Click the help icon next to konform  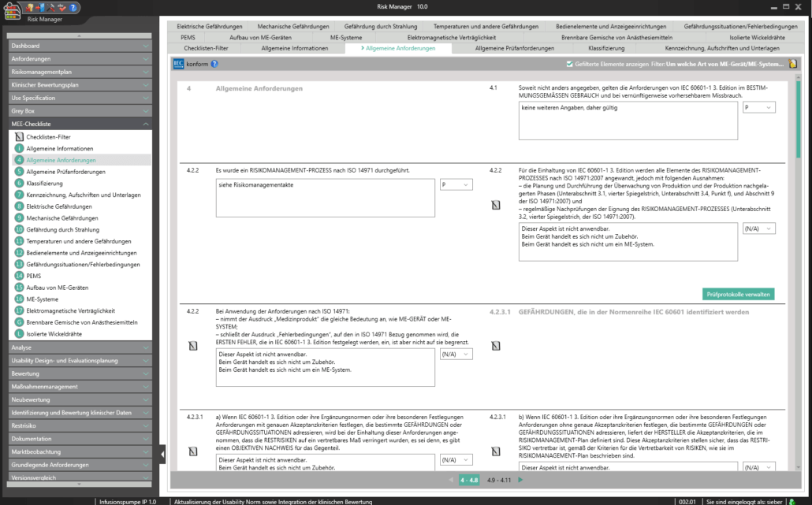tap(214, 64)
